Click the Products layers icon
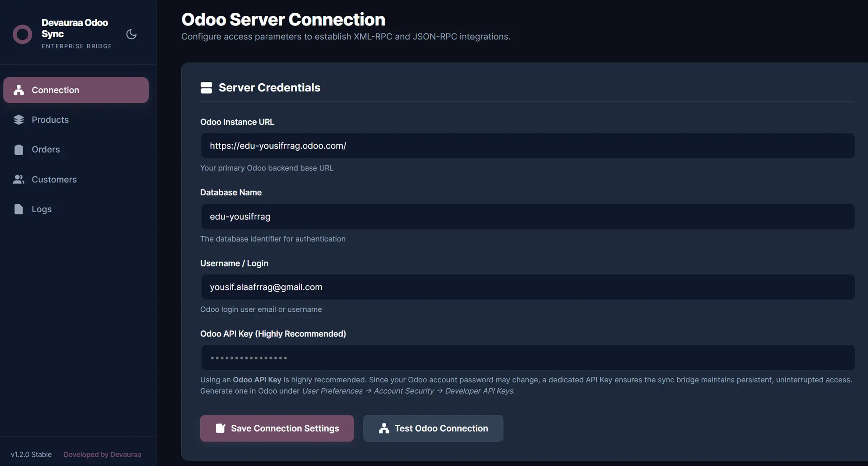 (x=19, y=120)
